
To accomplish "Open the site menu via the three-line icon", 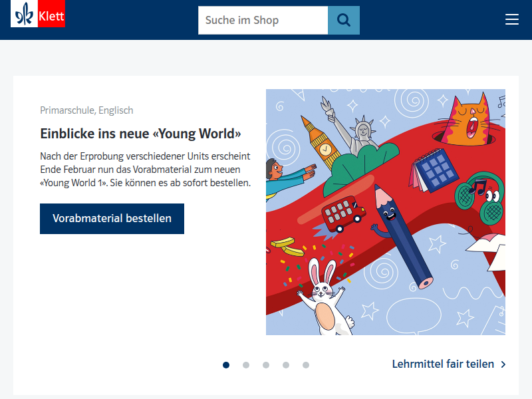I will pos(511,19).
